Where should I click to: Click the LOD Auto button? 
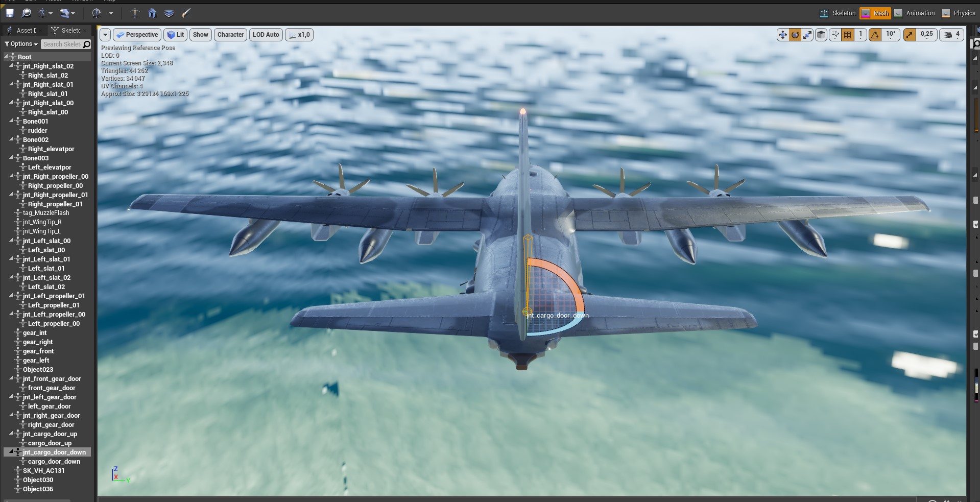(x=266, y=35)
